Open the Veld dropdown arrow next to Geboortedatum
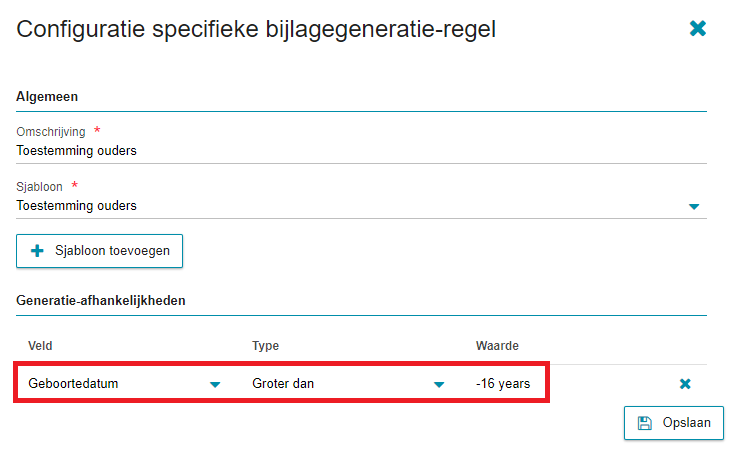This screenshot has height=456, width=733. 215,384
